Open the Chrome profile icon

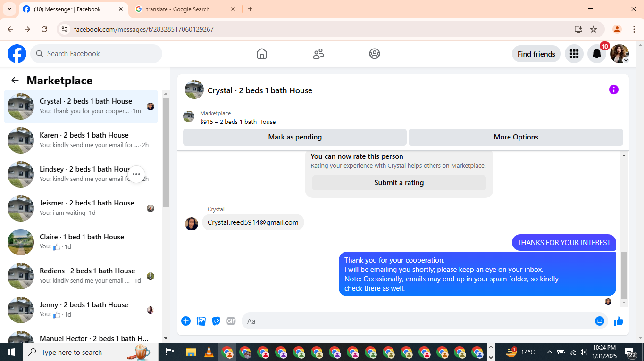(617, 29)
